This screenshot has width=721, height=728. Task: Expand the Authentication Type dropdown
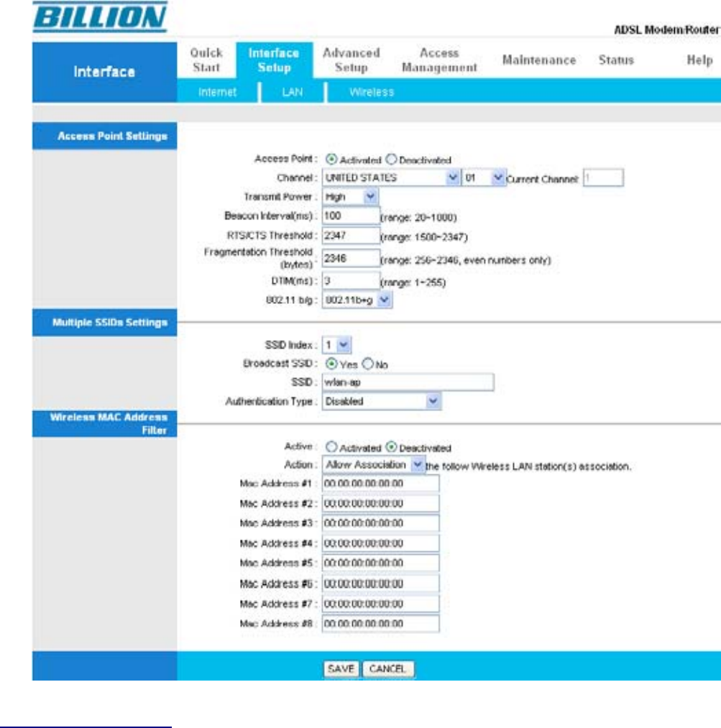[382, 401]
